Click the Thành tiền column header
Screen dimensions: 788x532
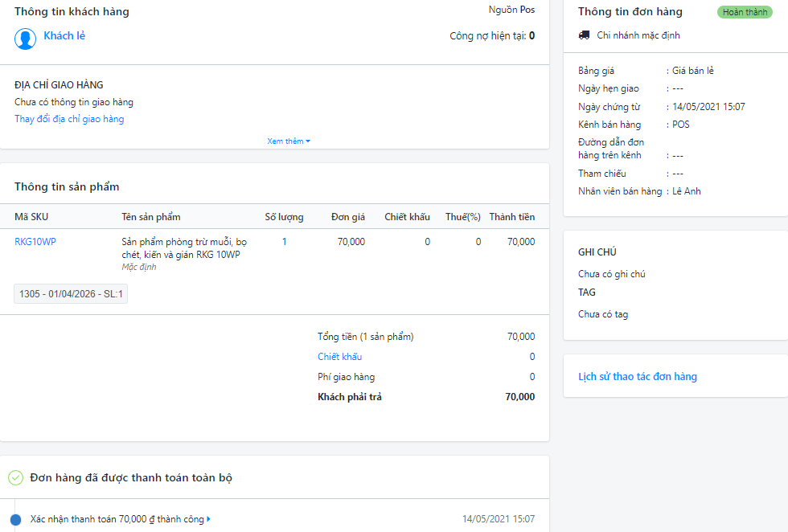(x=512, y=217)
